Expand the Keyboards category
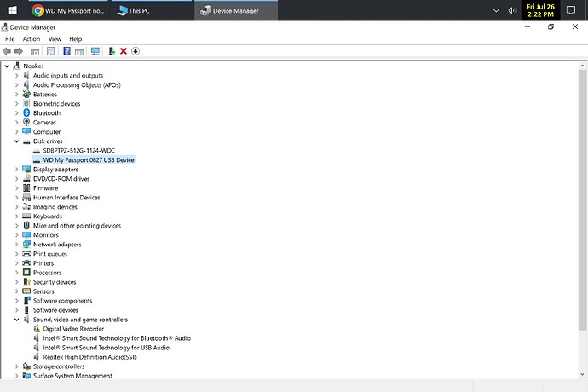 16,216
